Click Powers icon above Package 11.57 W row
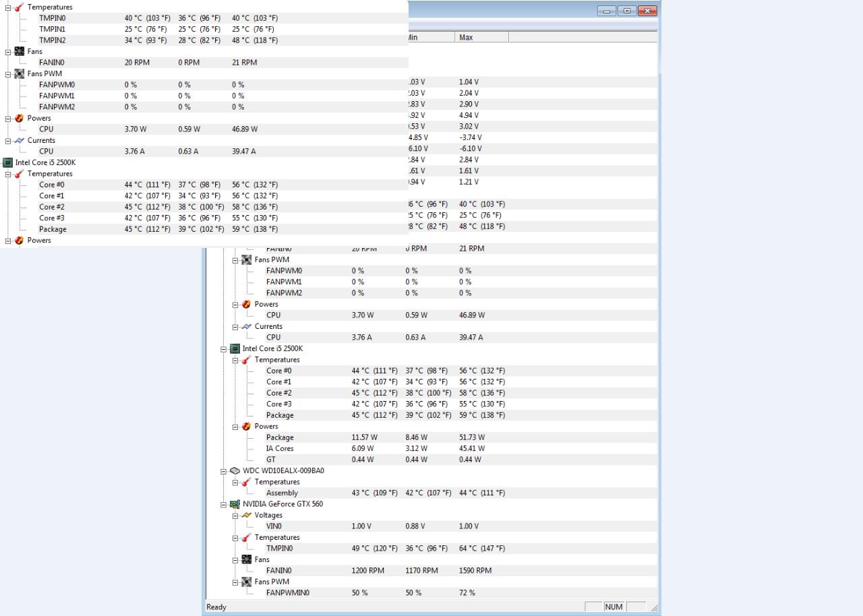This screenshot has height=616, width=863. (246, 427)
